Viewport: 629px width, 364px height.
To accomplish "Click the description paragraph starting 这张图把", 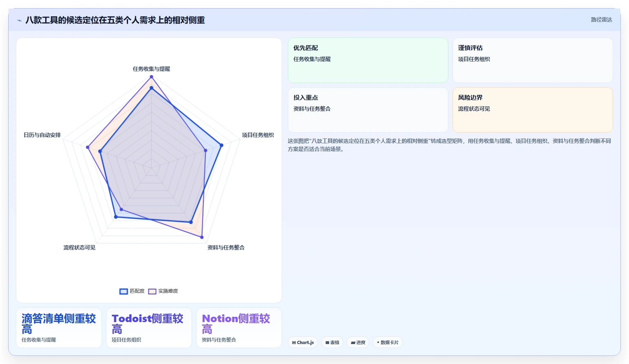I will pos(449,145).
